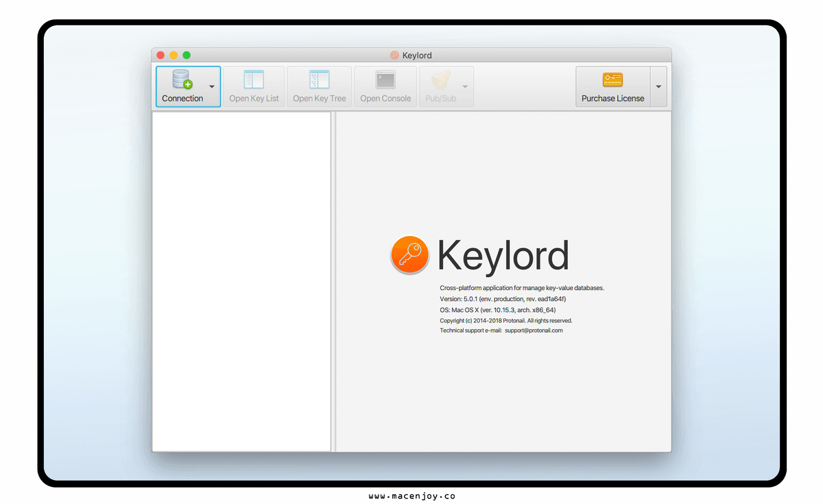Screen dimensions: 823x504
Task: Maximize the window with green button
Action: (187, 55)
